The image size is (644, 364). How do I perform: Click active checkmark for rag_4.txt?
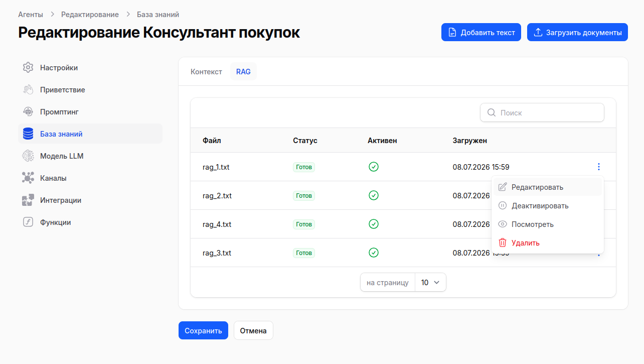click(x=373, y=224)
